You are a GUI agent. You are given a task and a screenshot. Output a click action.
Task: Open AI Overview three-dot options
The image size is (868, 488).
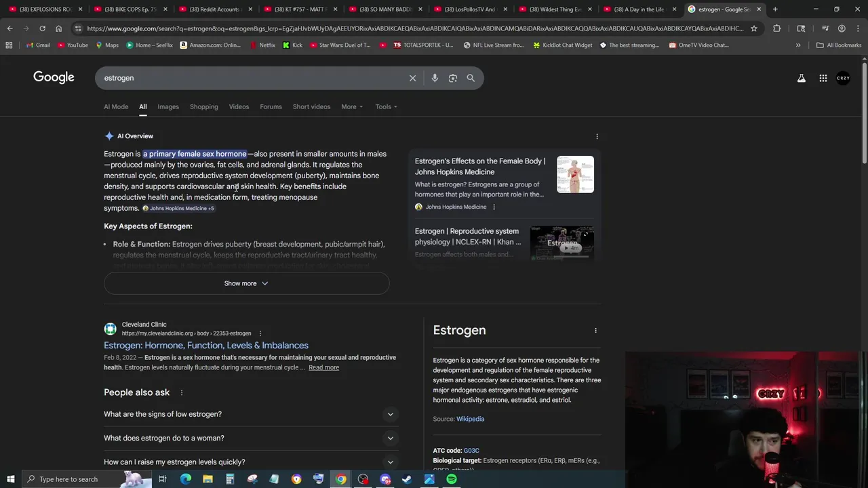(597, 136)
